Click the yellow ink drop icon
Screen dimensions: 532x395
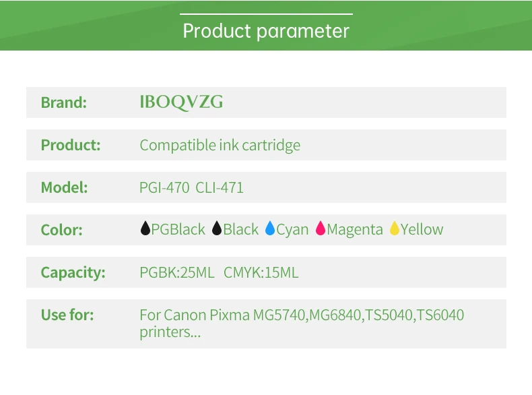coord(395,229)
